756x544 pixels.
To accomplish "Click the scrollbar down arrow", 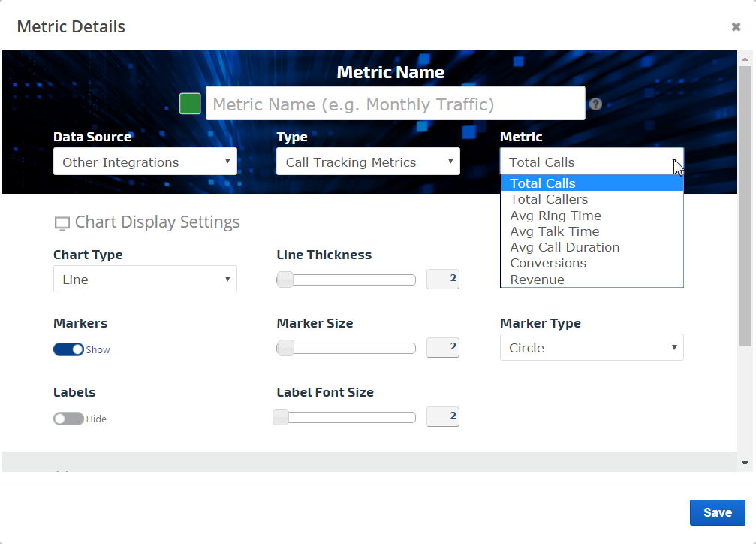I will pos(745,463).
